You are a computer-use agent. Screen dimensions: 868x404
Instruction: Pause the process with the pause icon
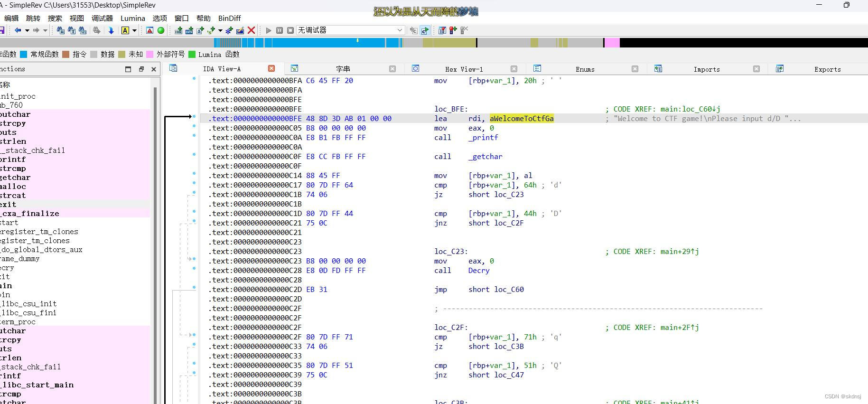(x=280, y=30)
